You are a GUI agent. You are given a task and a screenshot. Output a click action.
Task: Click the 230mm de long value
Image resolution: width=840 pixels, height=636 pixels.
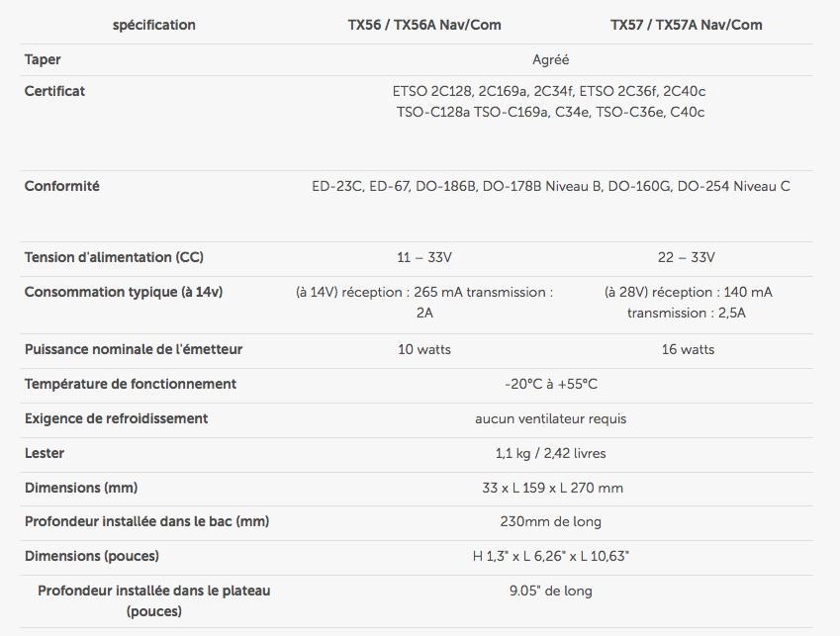click(x=551, y=522)
